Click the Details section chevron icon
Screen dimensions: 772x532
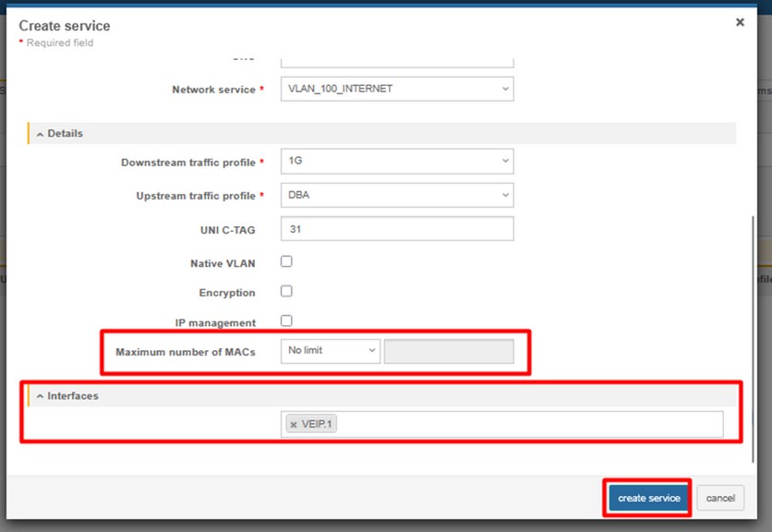(x=40, y=134)
